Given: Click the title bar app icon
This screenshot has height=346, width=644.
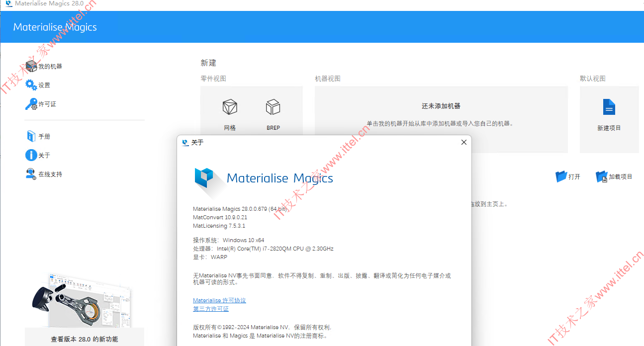Looking at the screenshot, I should tap(8, 3).
